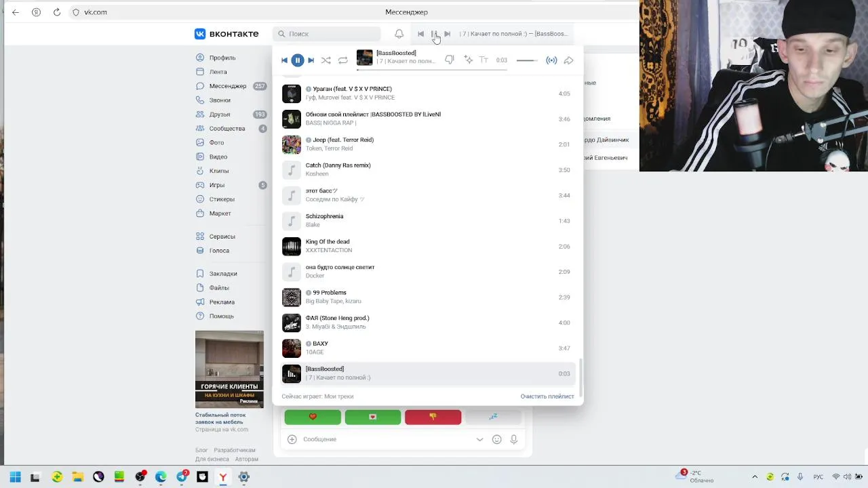This screenshot has width=868, height=488.
Task: Click the Стикеры sidebar icon
Action: click(200, 199)
